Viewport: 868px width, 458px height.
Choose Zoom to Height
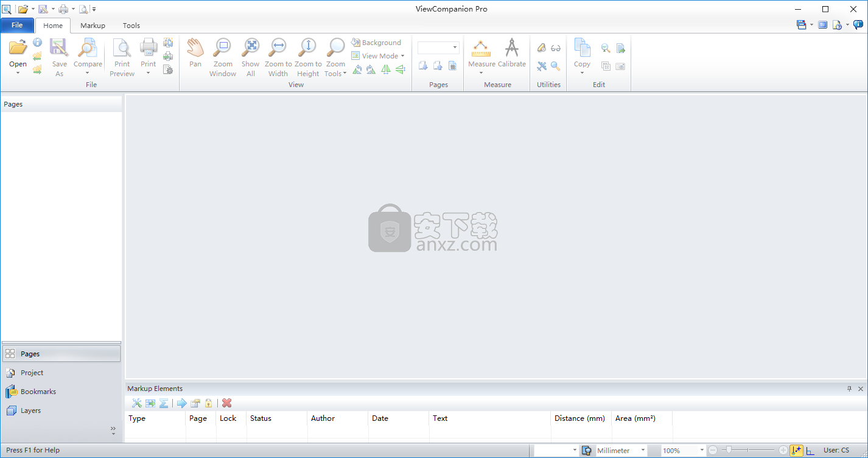[x=308, y=57]
